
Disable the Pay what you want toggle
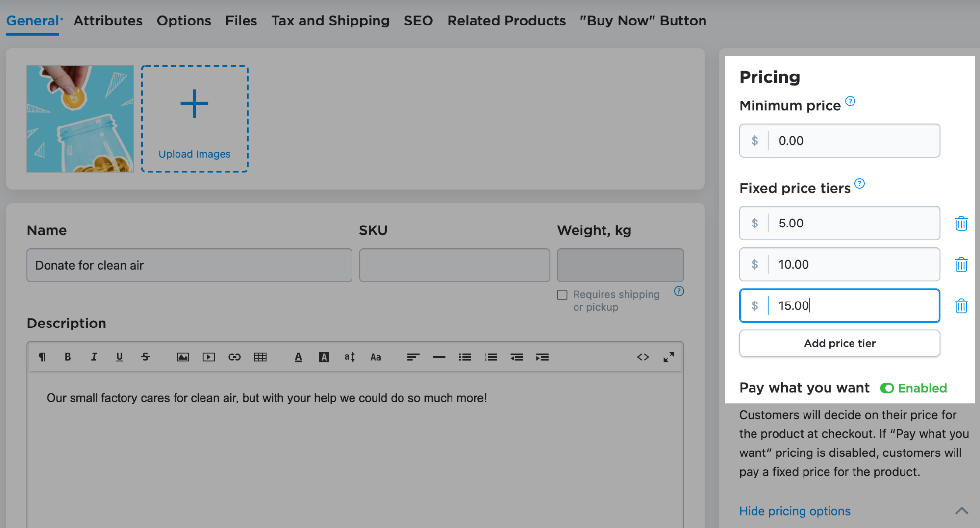coord(887,388)
